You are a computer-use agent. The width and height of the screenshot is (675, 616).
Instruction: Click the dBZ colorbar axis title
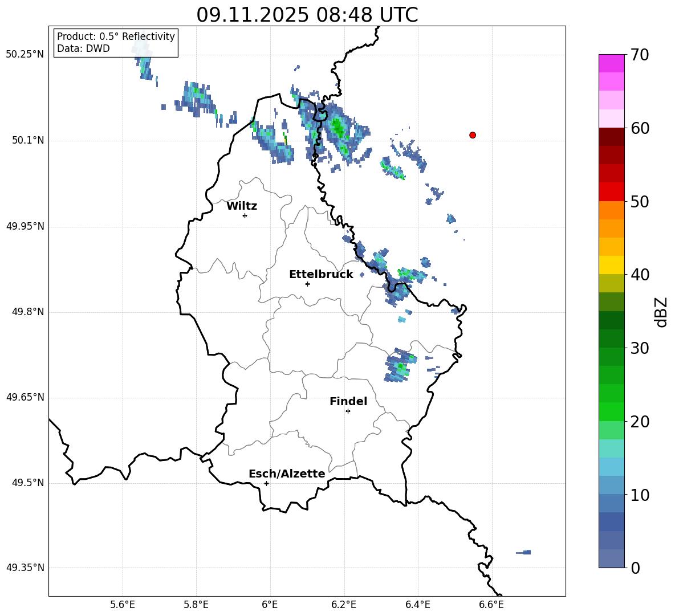pyautogui.click(x=662, y=312)
